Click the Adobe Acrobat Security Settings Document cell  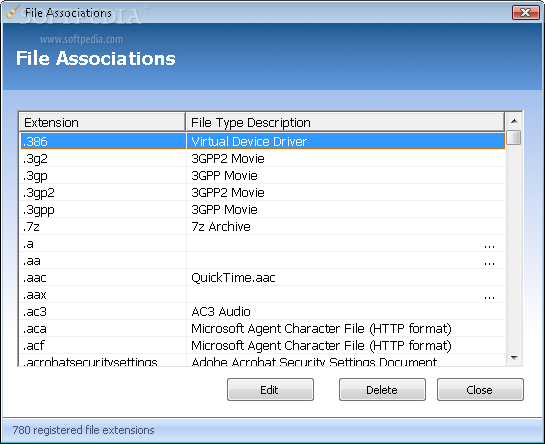pos(314,362)
